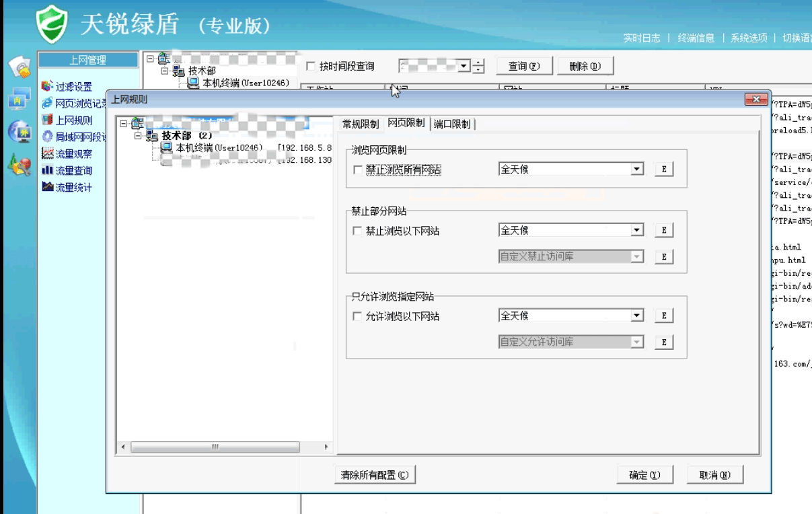
Task: Click the 技术部 (2) group icon in the dialog
Action: coord(152,135)
